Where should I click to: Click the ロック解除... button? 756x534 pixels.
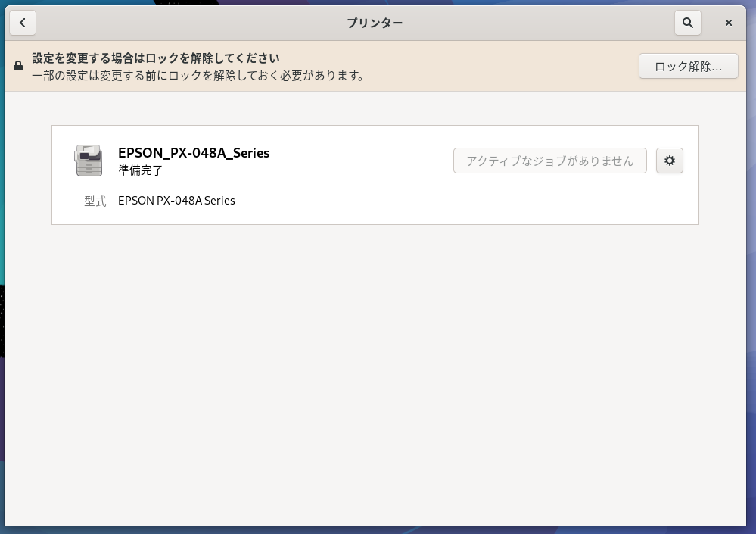(x=688, y=66)
